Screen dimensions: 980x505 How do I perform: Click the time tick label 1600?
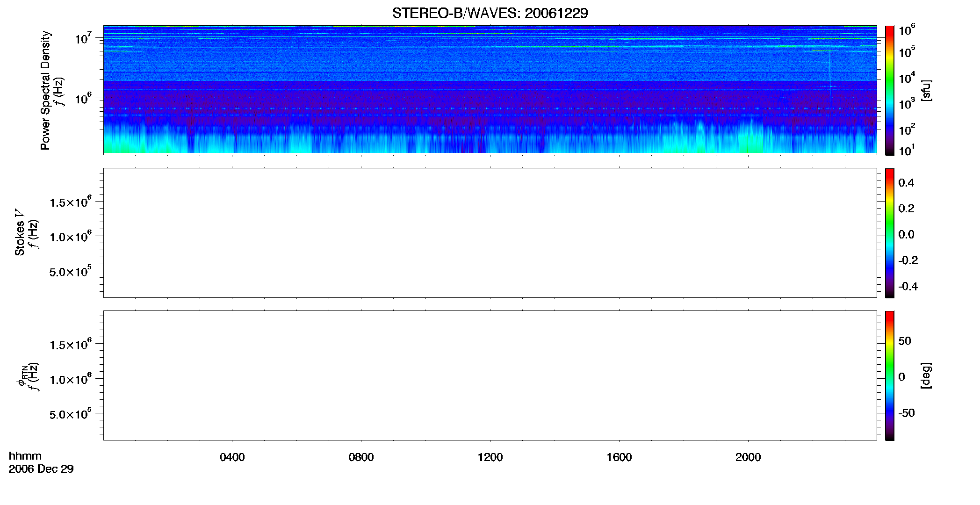[x=619, y=457]
